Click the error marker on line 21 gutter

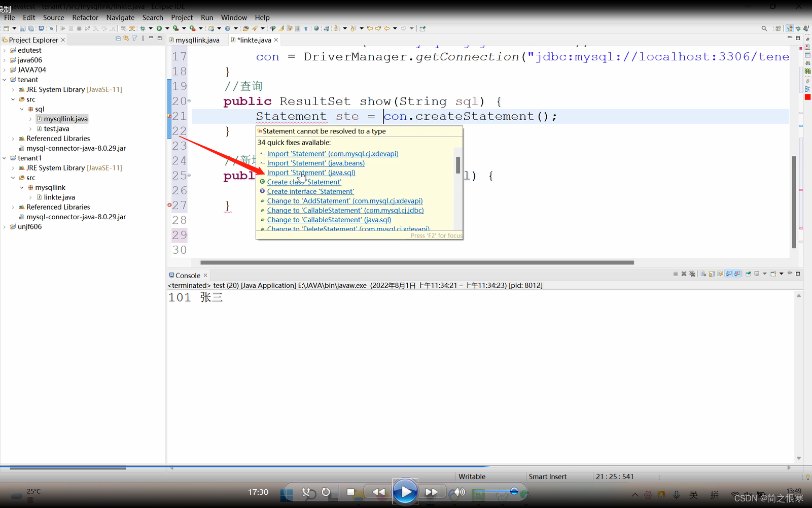[169, 116]
